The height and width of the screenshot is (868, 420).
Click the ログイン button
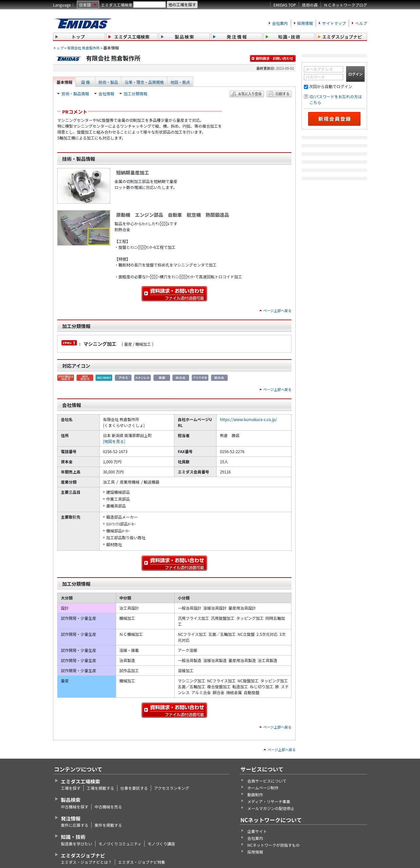[x=355, y=74]
